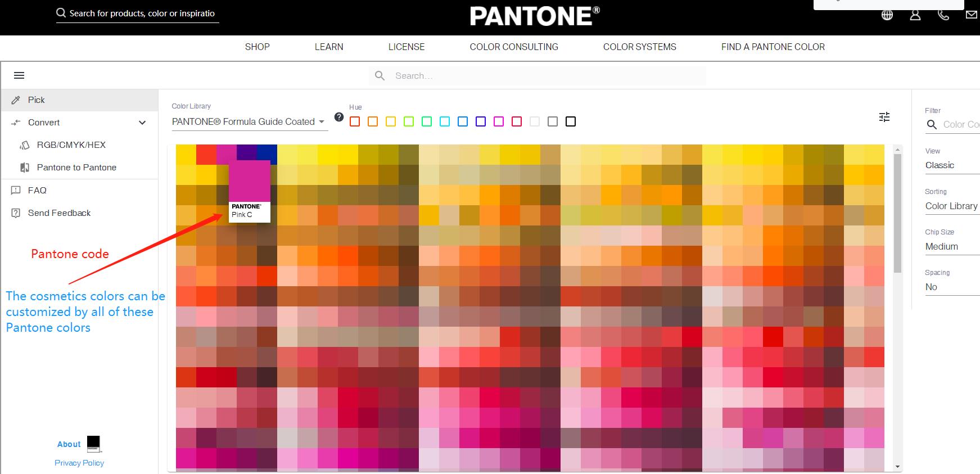Click the Search… field above the color library
The image size is (980, 474).
(538, 76)
